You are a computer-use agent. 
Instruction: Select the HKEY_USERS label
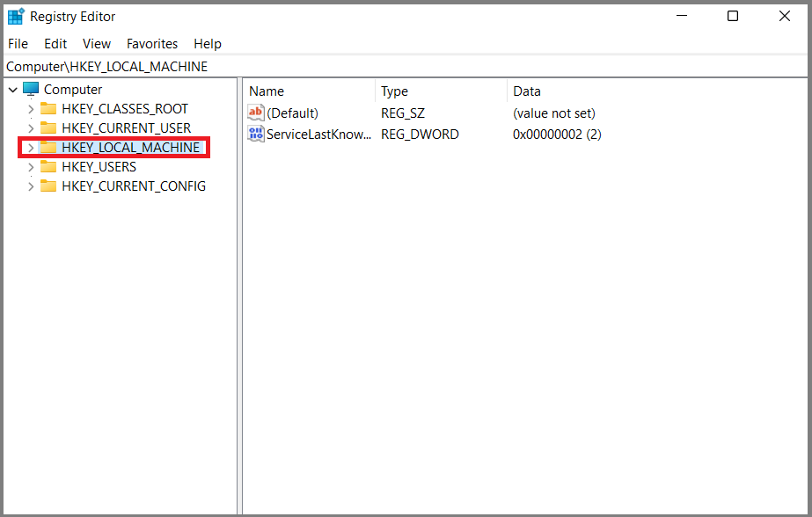(x=99, y=167)
